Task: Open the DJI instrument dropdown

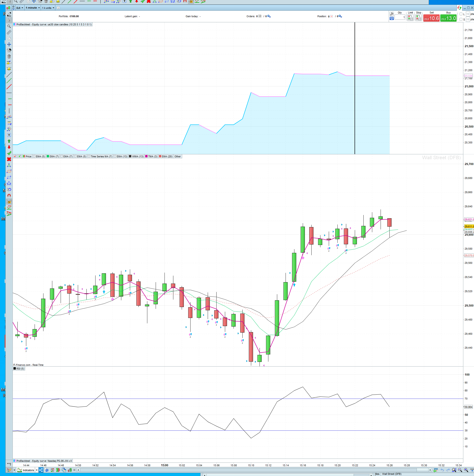Action: click(x=20, y=8)
